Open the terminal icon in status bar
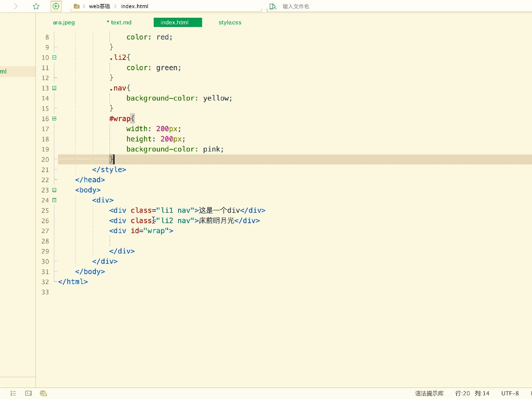 (x=28, y=393)
